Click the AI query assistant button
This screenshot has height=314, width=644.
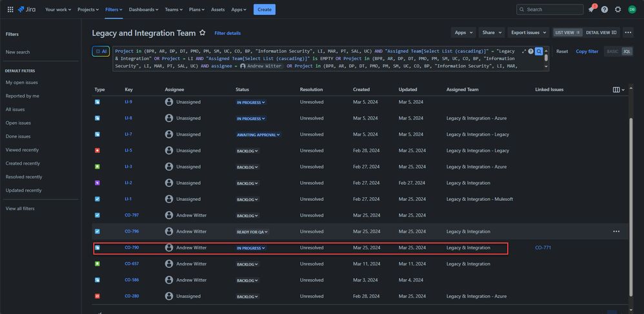101,52
